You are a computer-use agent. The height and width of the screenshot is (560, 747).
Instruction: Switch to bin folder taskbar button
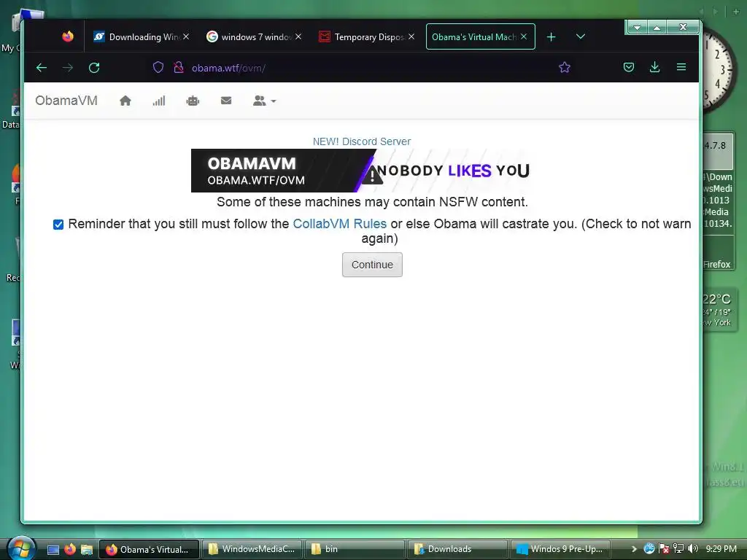pyautogui.click(x=355, y=549)
